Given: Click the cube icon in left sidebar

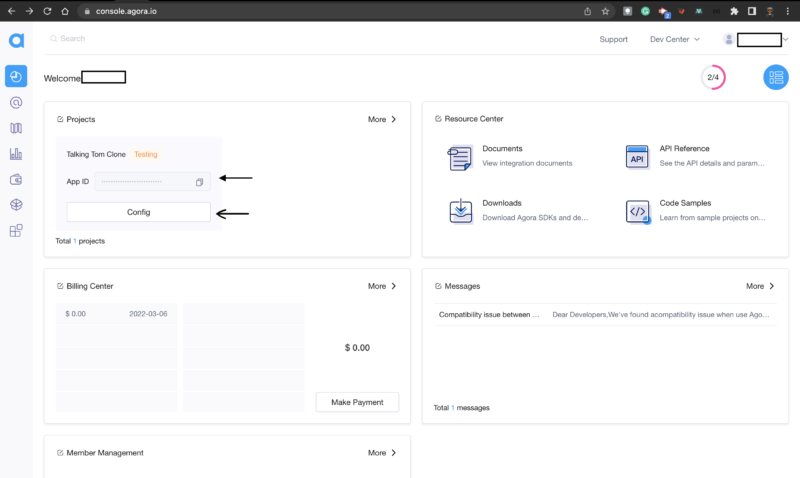Looking at the screenshot, I should pyautogui.click(x=16, y=205).
